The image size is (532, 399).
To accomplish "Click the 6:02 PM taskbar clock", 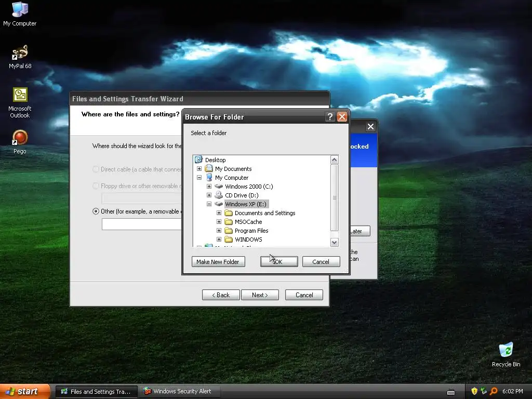I will 512,391.
